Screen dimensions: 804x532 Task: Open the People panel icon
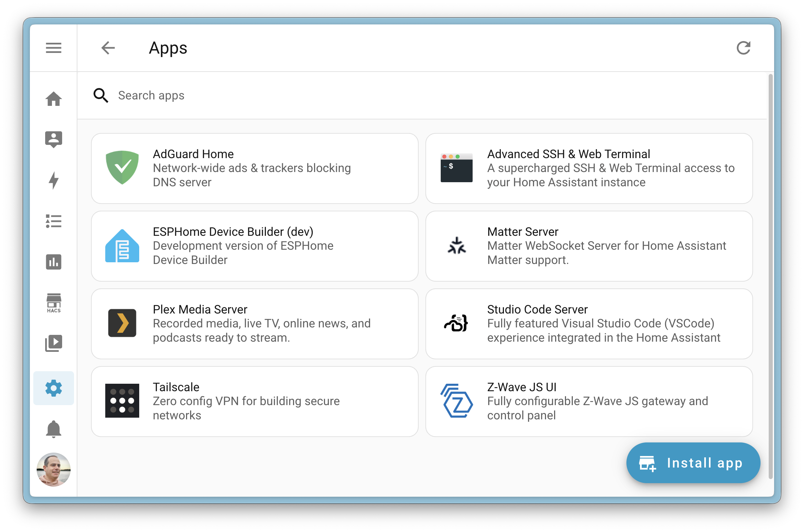[x=53, y=139]
